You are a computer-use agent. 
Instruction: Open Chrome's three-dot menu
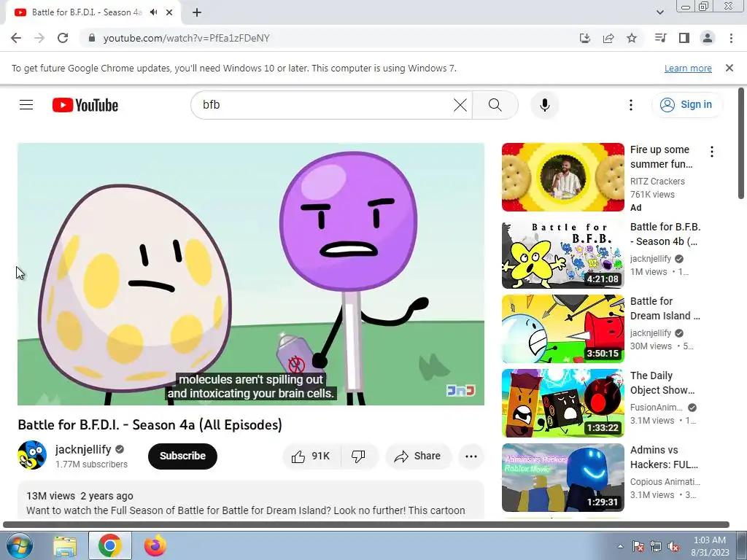coord(731,38)
